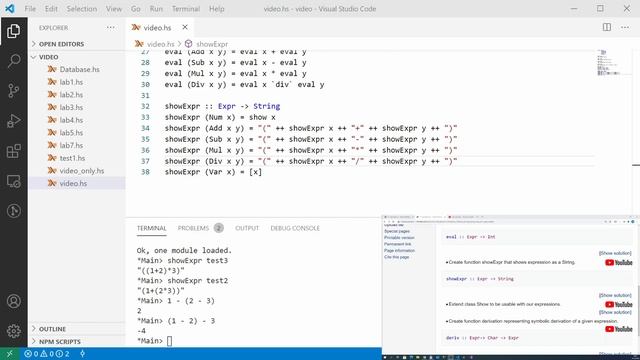This screenshot has height=360, width=640.
Task: Click Printable version link in browser sidebar
Action: tap(399, 238)
